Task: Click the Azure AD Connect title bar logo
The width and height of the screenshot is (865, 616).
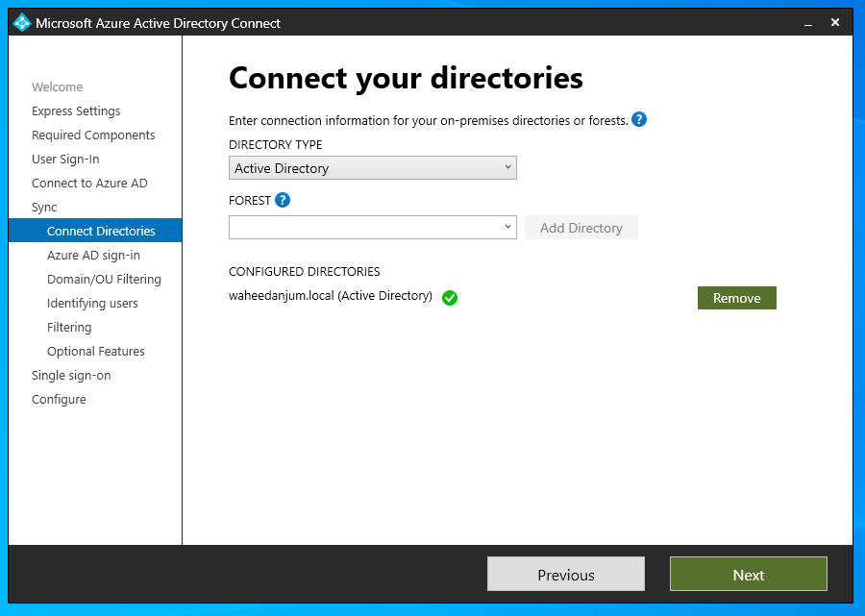Action: point(21,23)
